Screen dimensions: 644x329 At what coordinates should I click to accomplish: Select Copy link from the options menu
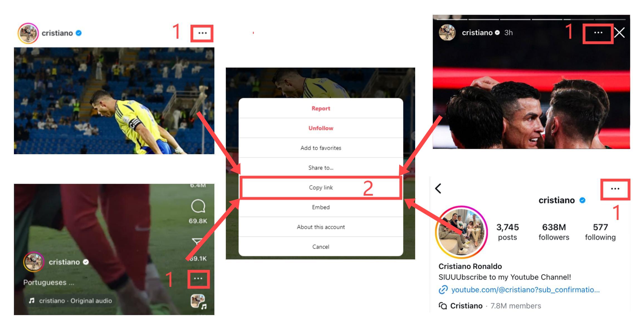320,188
